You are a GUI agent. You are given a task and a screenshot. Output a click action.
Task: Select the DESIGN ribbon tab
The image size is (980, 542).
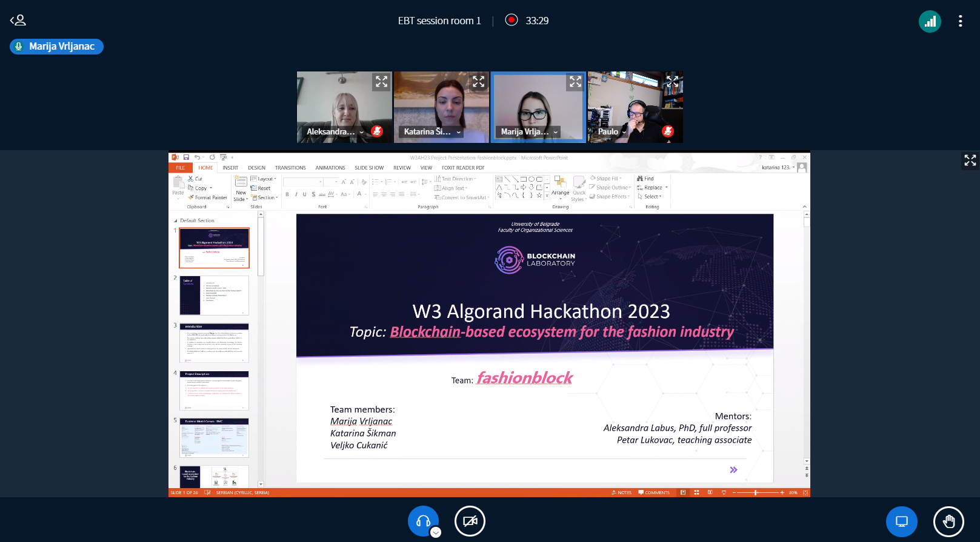[256, 168]
